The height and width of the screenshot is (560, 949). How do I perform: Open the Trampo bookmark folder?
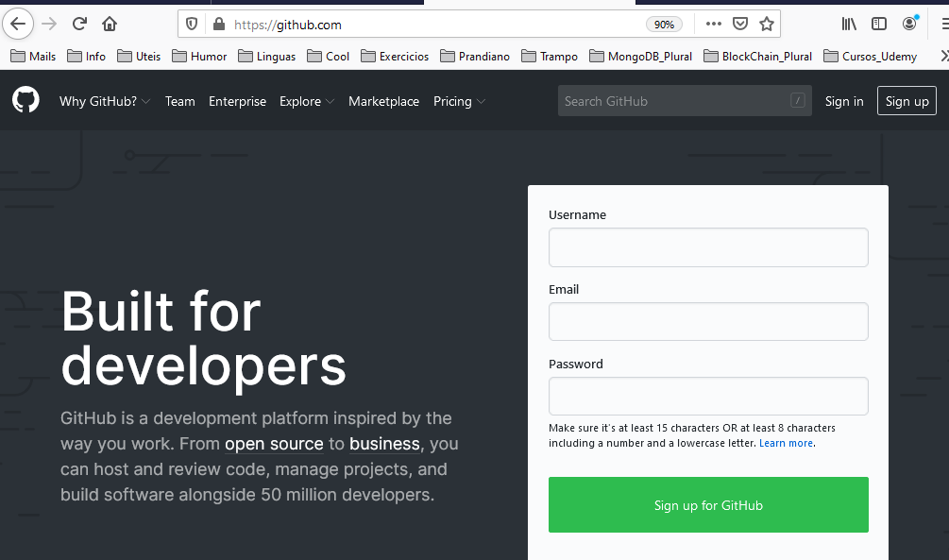(550, 57)
